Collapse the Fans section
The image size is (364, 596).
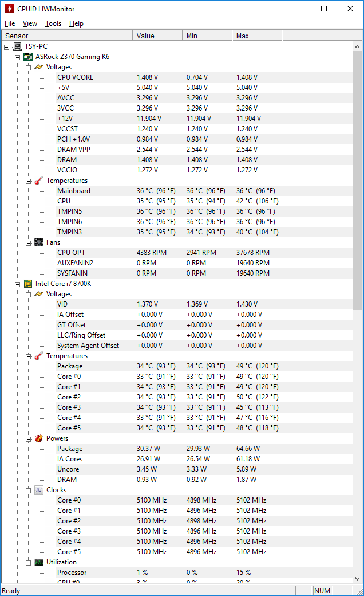[x=28, y=242]
